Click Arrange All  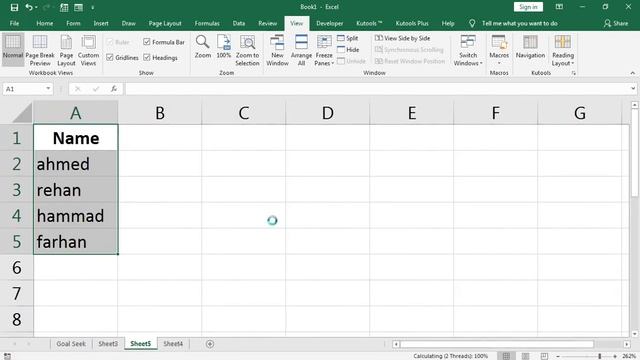coord(301,50)
